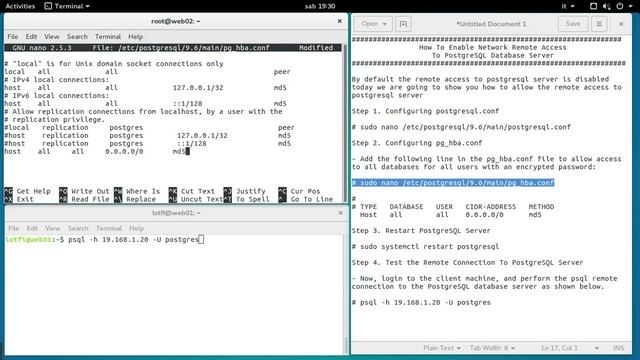Click the power icon in top bar
This screenshot has width=640, height=360.
(x=620, y=6)
